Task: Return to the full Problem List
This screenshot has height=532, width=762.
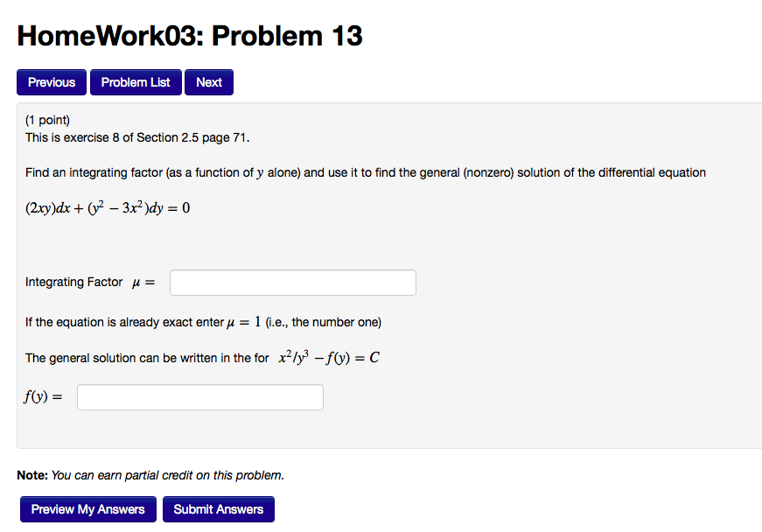Action: tap(136, 81)
